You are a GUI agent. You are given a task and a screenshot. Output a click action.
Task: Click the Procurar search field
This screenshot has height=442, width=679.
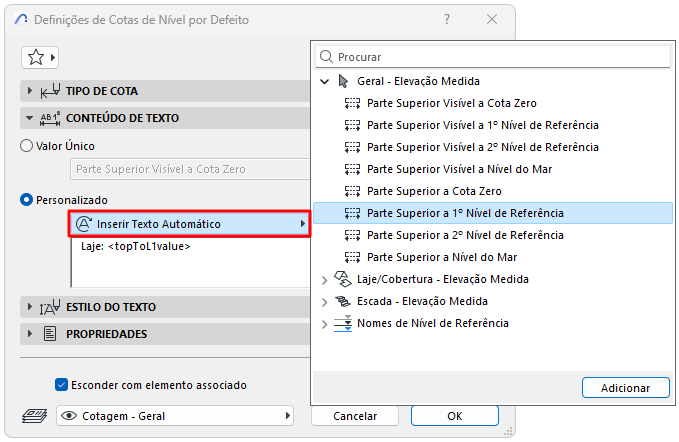click(493, 57)
